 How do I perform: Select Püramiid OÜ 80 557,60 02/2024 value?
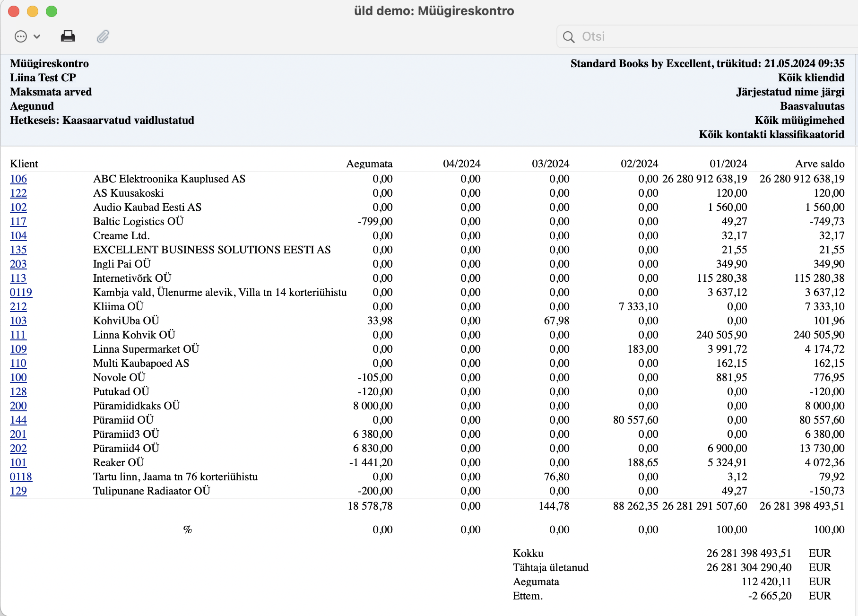click(x=636, y=420)
